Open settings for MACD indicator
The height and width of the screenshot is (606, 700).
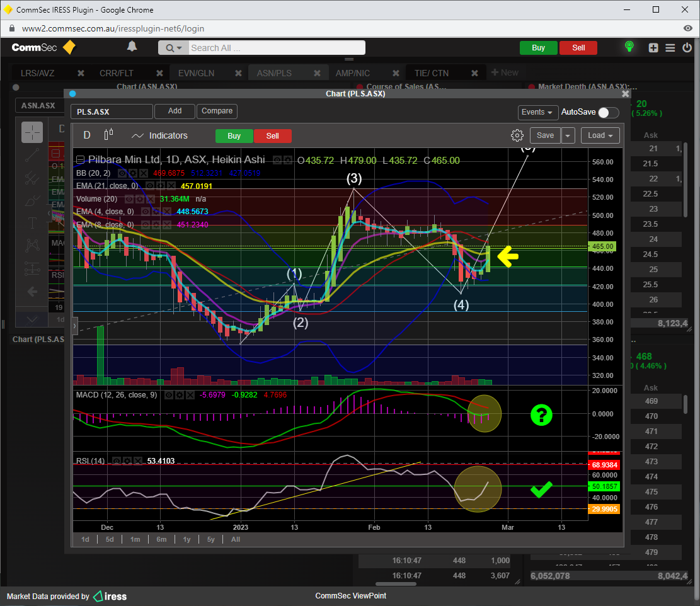(x=180, y=395)
